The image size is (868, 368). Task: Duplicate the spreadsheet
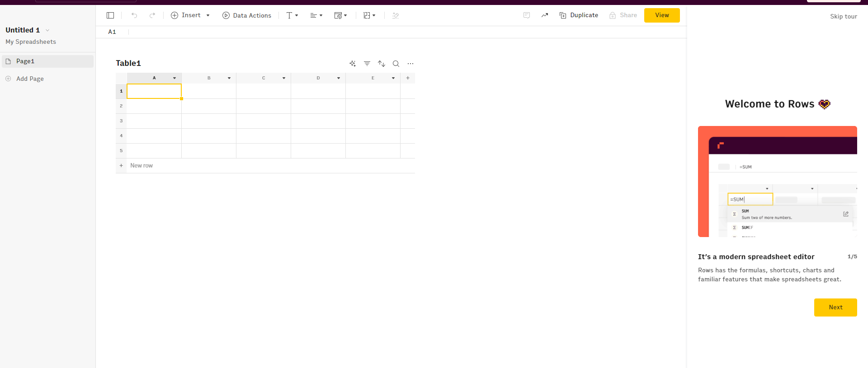pyautogui.click(x=579, y=15)
